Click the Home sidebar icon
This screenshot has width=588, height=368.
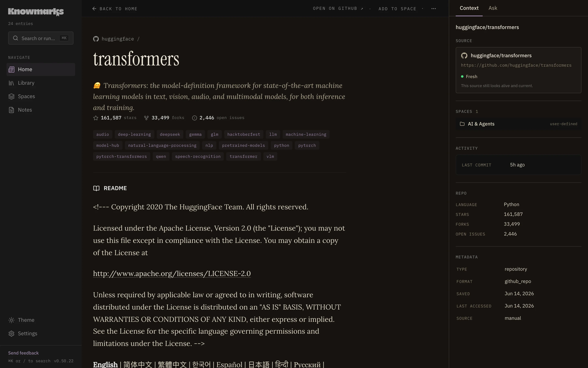(x=11, y=69)
